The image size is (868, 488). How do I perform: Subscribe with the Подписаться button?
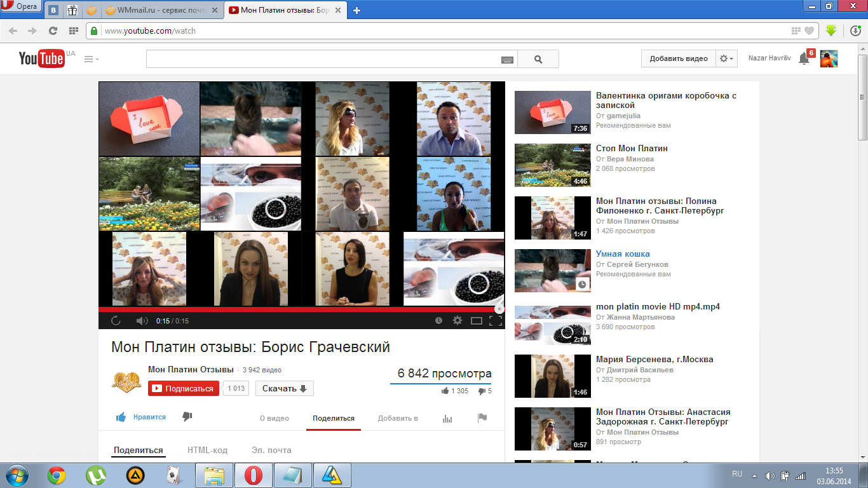pos(184,388)
